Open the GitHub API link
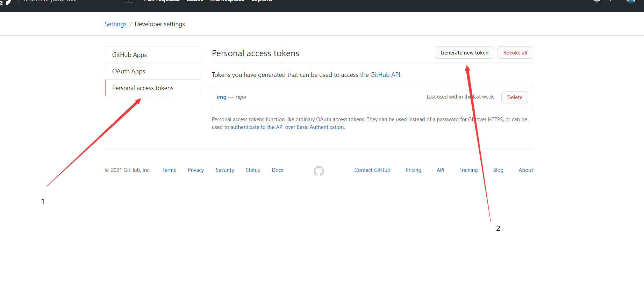This screenshot has height=298, width=644. [385, 75]
